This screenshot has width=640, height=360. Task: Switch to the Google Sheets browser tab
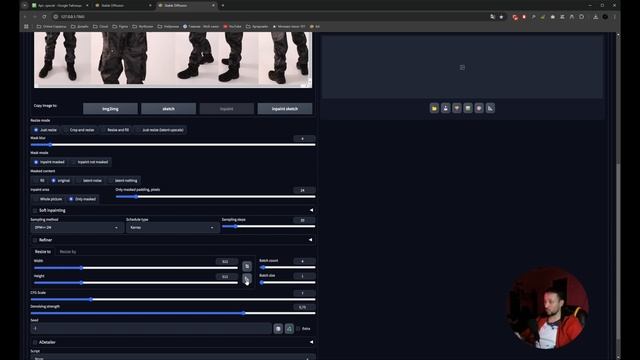click(x=60, y=6)
